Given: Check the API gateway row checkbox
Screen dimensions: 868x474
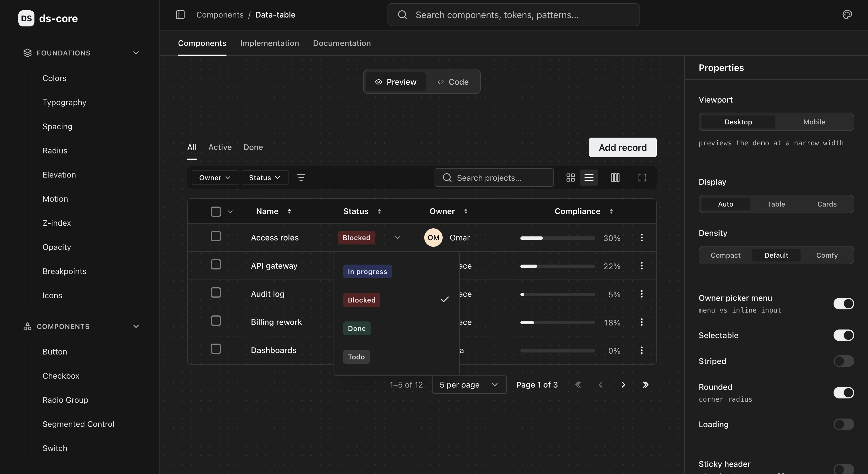Looking at the screenshot, I should pyautogui.click(x=216, y=264).
